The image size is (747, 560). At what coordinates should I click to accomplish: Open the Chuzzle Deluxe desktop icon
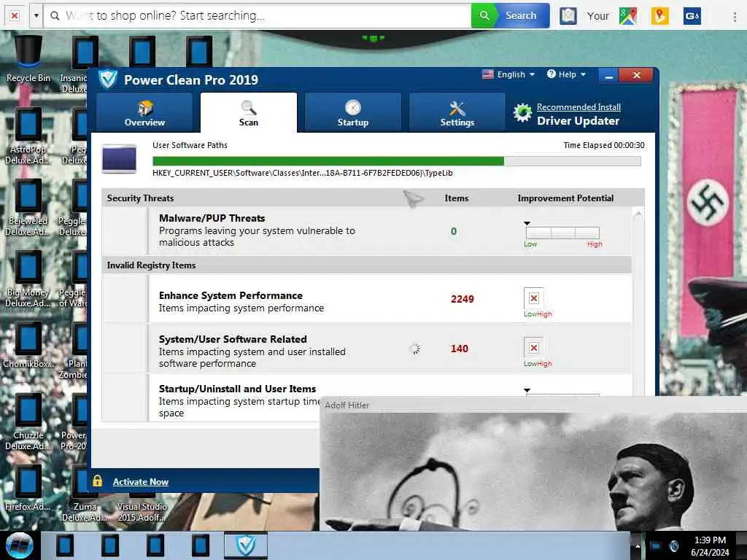pyautogui.click(x=28, y=421)
